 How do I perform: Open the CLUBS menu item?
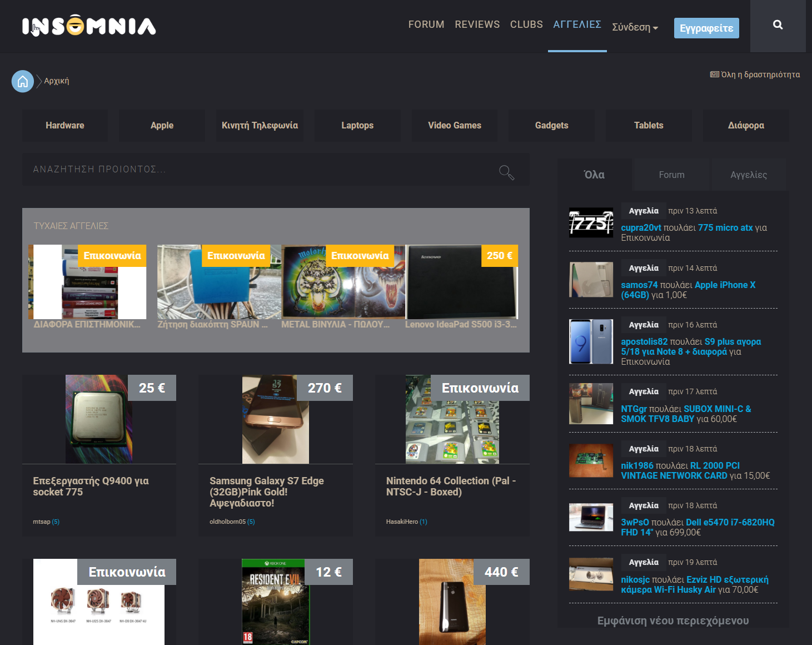(x=526, y=24)
